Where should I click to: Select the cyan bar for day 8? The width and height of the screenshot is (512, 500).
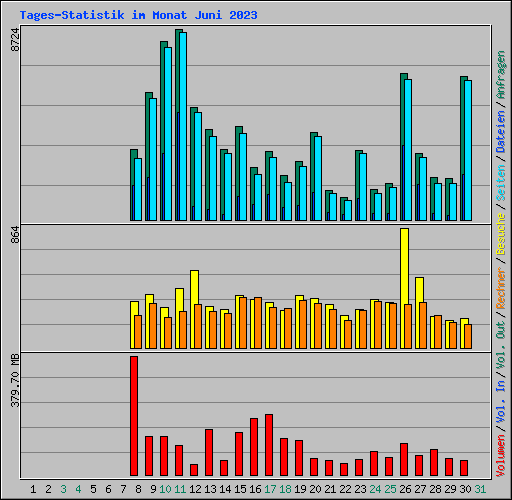[x=138, y=189]
